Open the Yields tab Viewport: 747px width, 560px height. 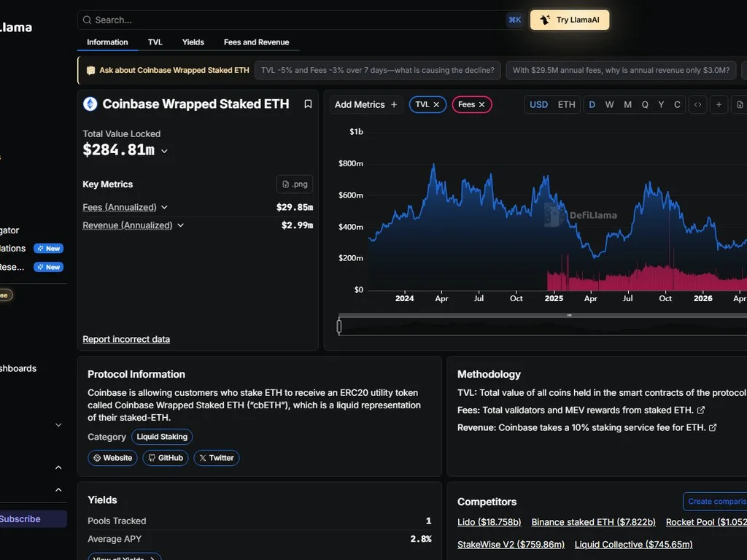click(x=193, y=42)
